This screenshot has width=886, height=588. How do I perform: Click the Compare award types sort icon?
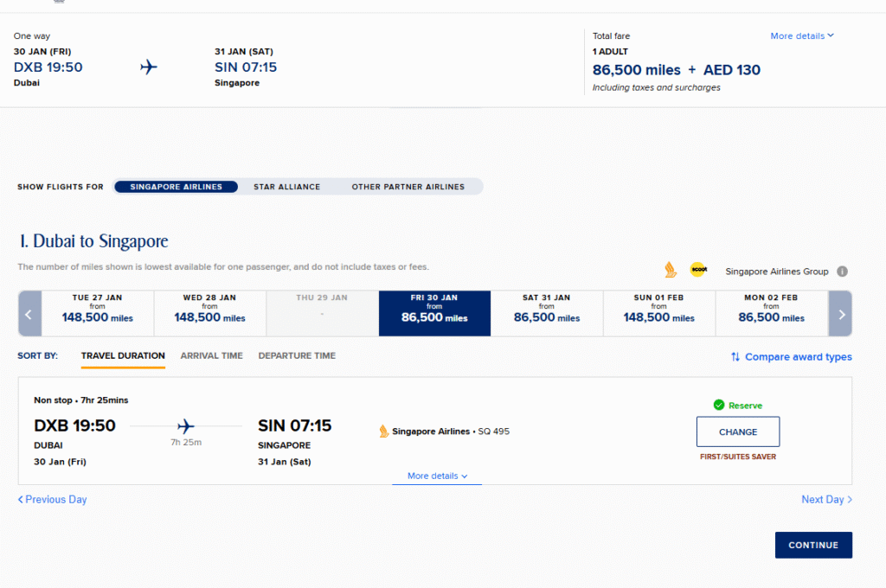pyautogui.click(x=735, y=356)
